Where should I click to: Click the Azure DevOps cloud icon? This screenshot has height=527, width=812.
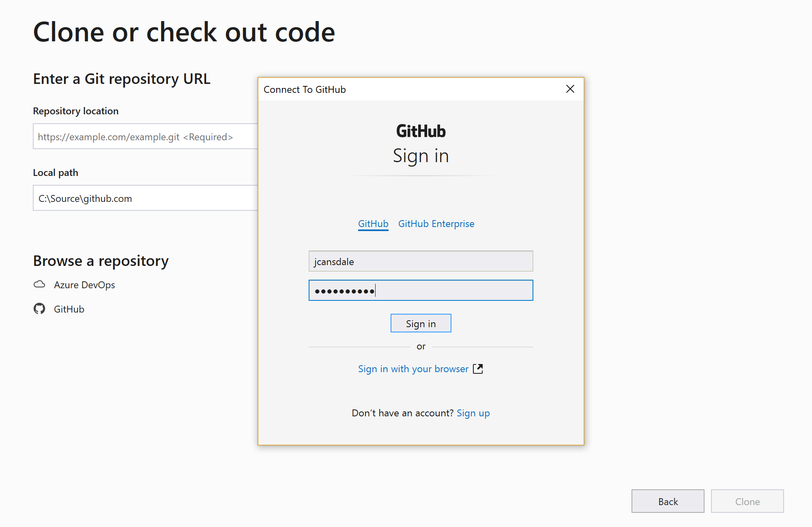39,285
